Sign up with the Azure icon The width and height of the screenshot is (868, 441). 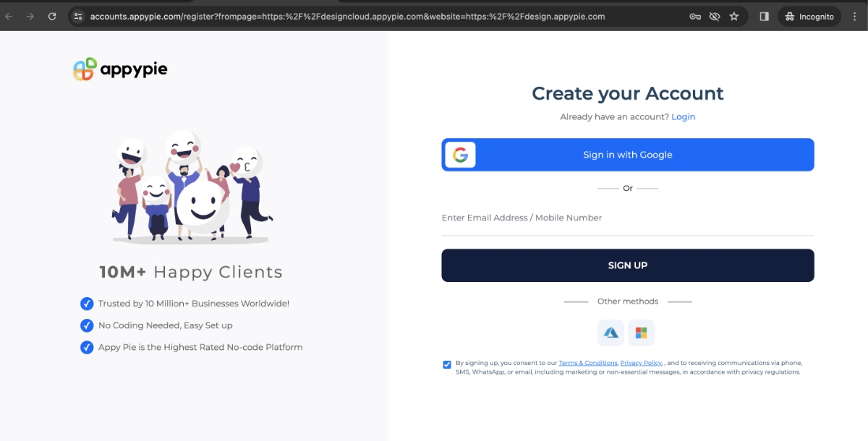tap(611, 333)
